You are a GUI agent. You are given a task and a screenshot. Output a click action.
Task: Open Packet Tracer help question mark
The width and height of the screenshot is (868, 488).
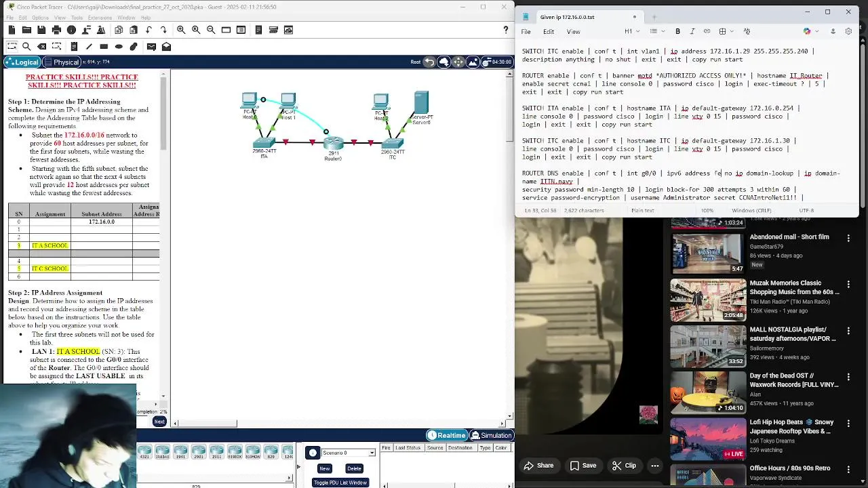(x=505, y=30)
